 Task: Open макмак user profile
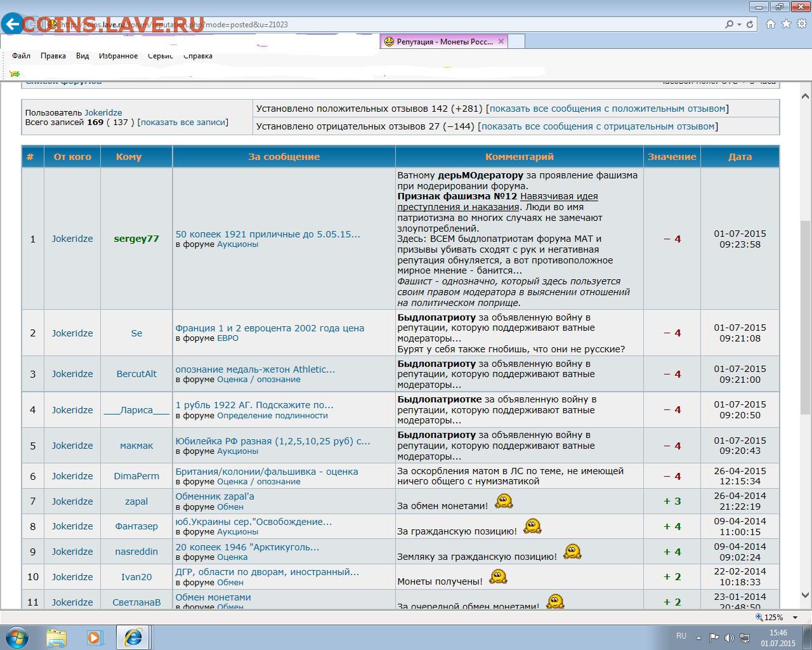point(136,446)
